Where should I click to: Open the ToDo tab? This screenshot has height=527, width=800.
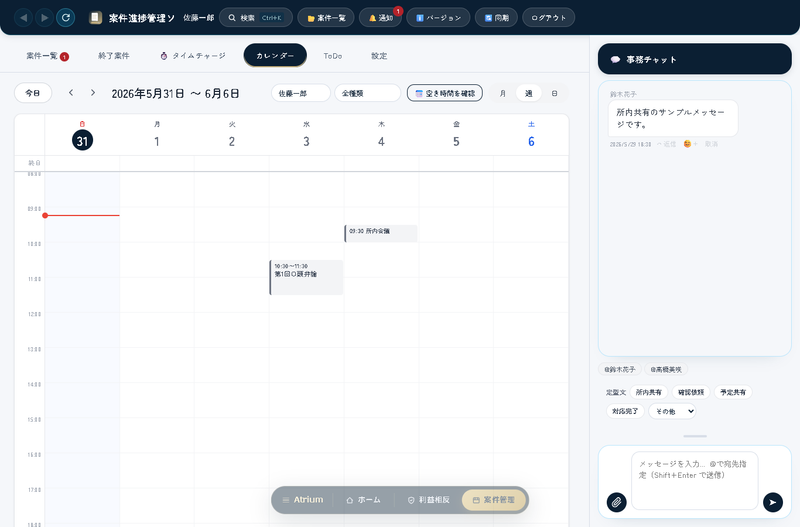tap(333, 56)
